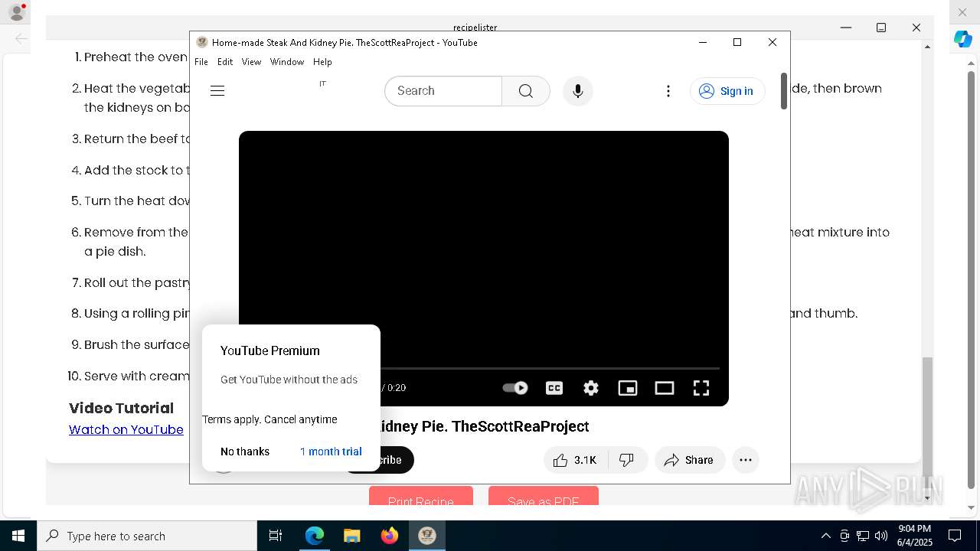Click the user profile avatar icon

click(16, 13)
